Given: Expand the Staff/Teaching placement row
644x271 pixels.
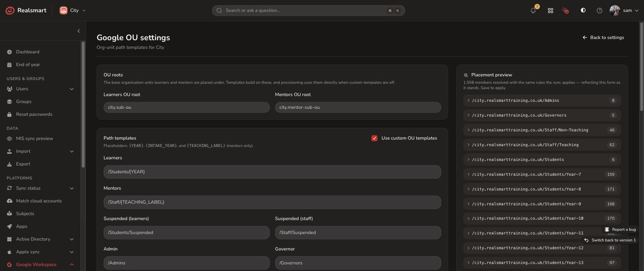Looking at the screenshot, I should coord(542,145).
